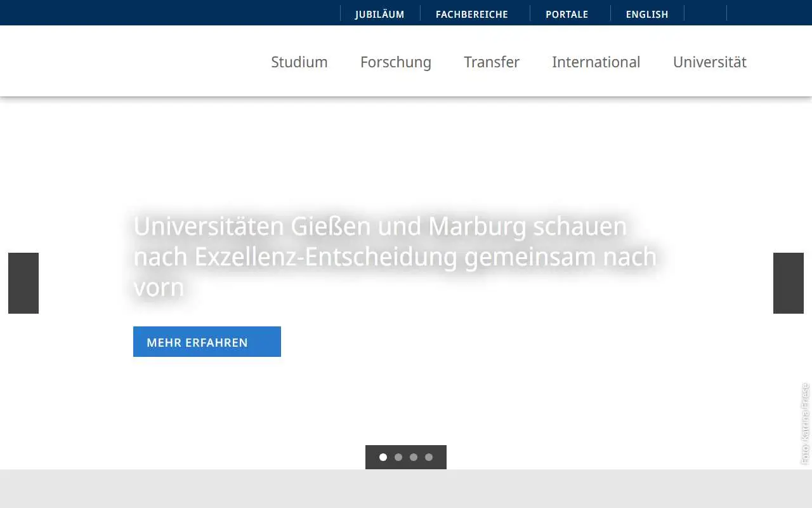Open the Studium navigation item

pos(299,62)
